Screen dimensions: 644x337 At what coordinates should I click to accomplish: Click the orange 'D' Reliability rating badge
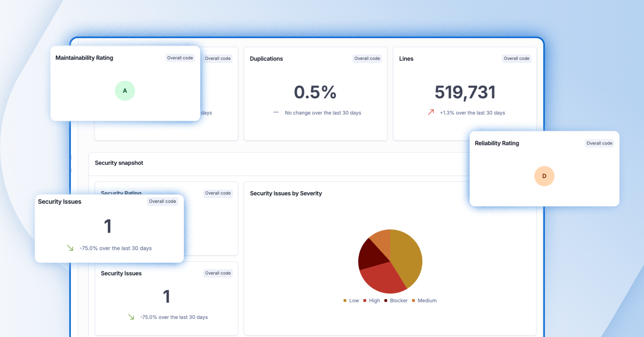pyautogui.click(x=544, y=176)
